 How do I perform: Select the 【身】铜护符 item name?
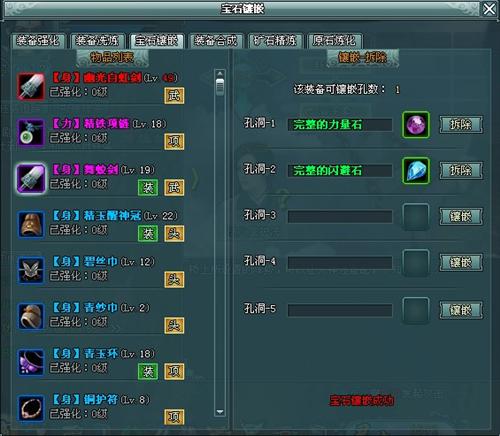85,400
